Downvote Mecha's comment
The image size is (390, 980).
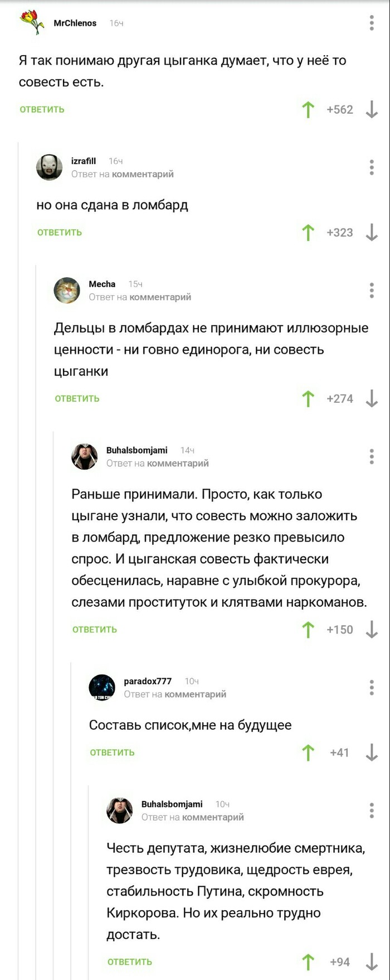point(372,398)
